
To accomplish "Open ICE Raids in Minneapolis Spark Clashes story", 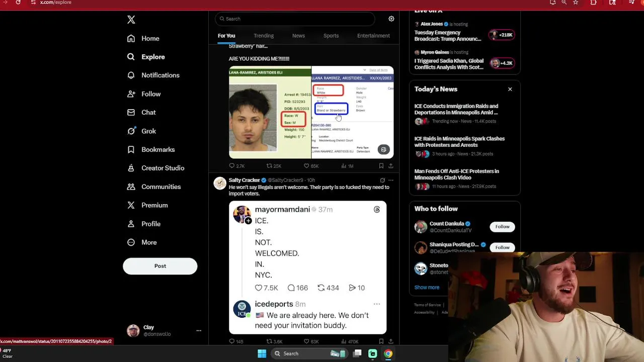I will click(x=464, y=146).
